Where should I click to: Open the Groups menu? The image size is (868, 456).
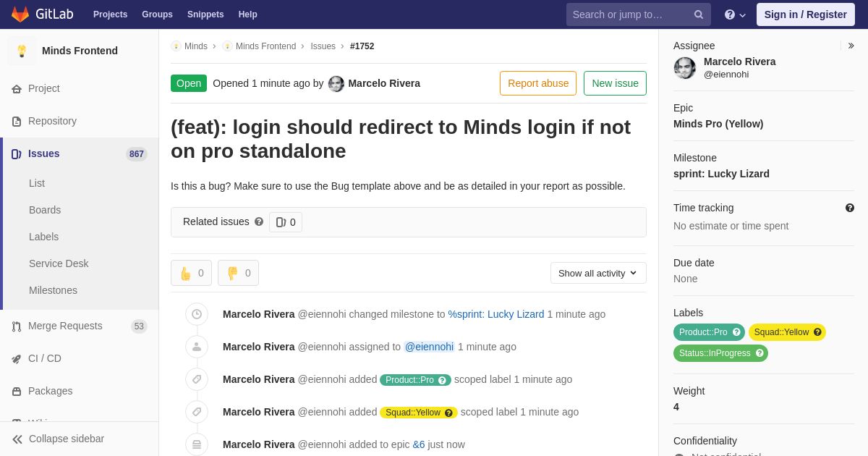[157, 14]
